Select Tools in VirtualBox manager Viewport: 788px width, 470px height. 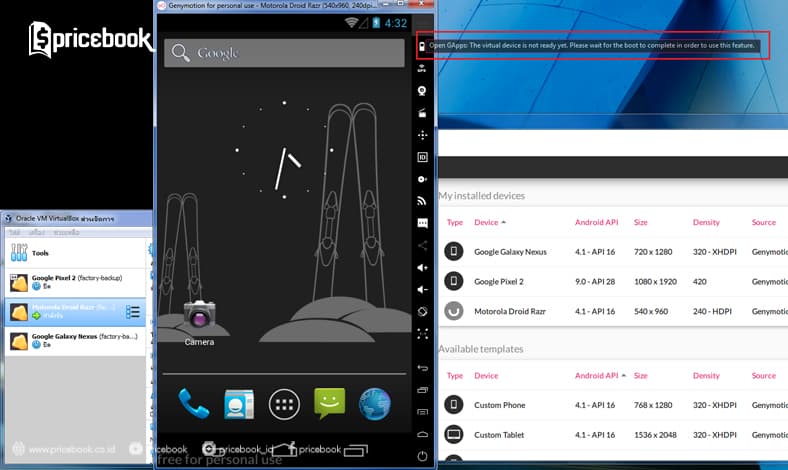click(x=75, y=253)
